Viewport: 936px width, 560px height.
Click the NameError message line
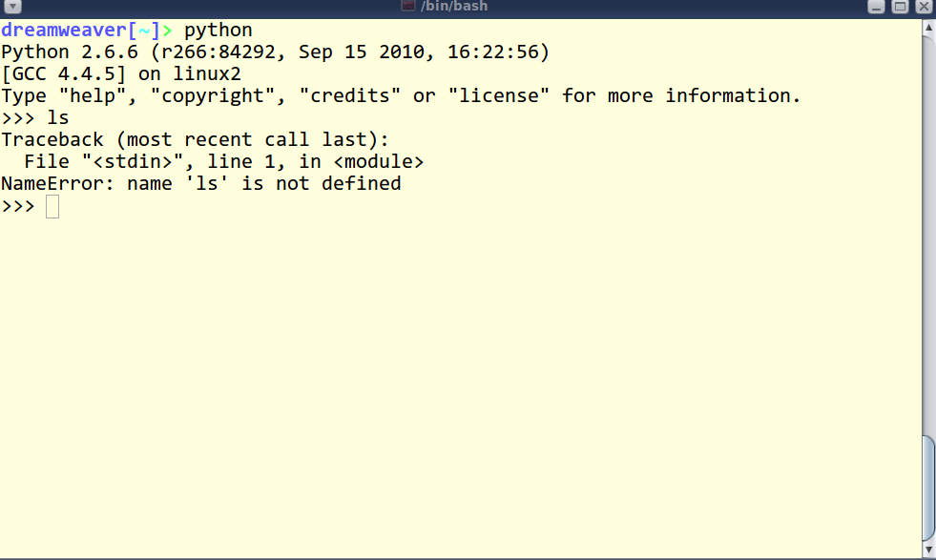tap(200, 184)
